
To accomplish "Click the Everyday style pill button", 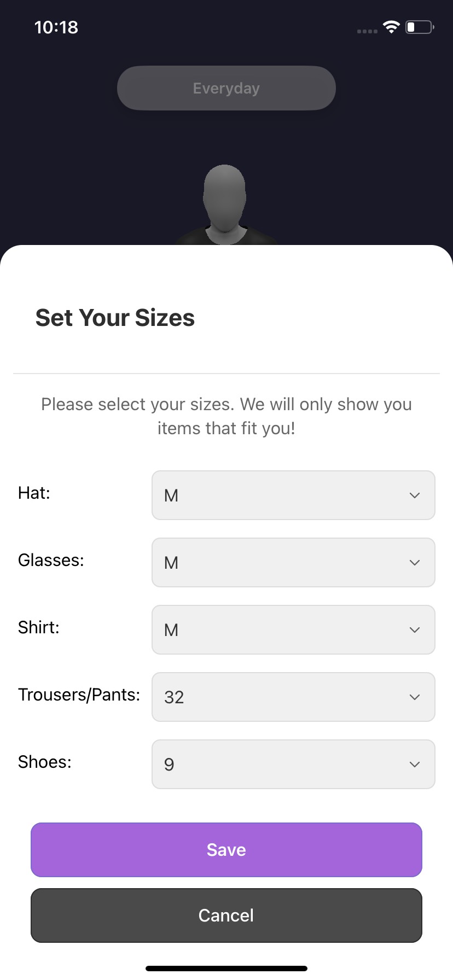I will (226, 88).
